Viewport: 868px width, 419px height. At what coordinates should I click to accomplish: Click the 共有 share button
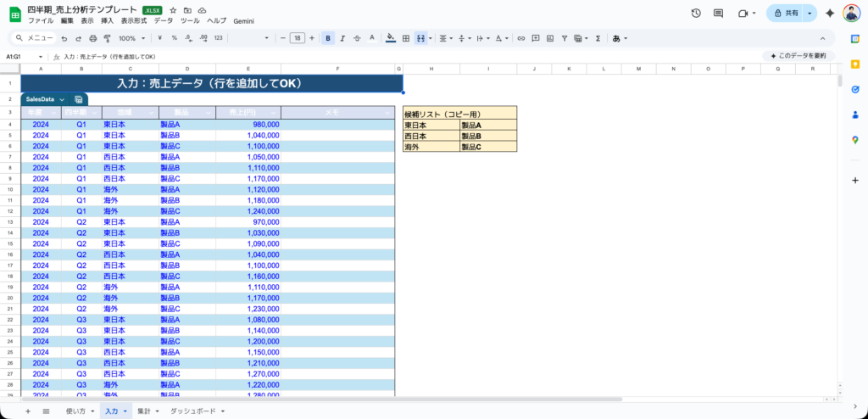tap(786, 14)
